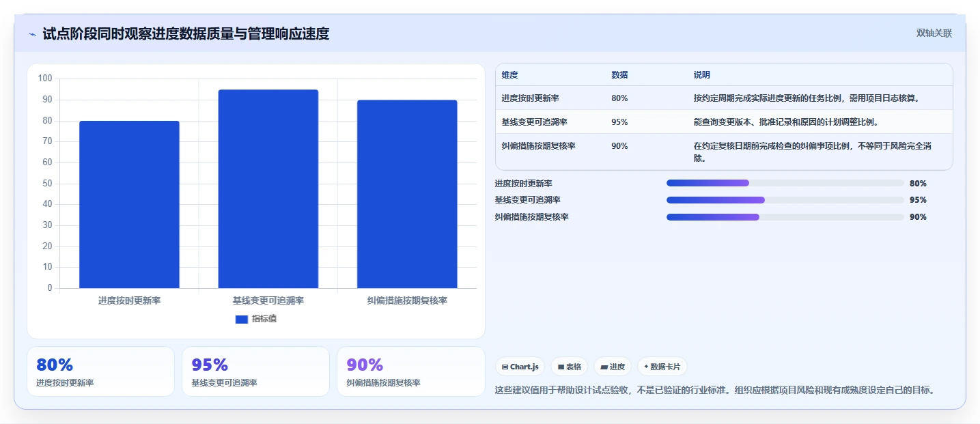
Task: Click the 100 y-axis tick label
Action: 45,79
